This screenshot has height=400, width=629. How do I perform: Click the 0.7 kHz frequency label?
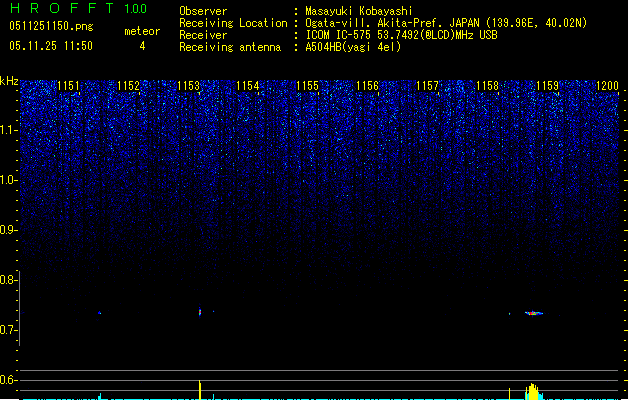coord(9,330)
